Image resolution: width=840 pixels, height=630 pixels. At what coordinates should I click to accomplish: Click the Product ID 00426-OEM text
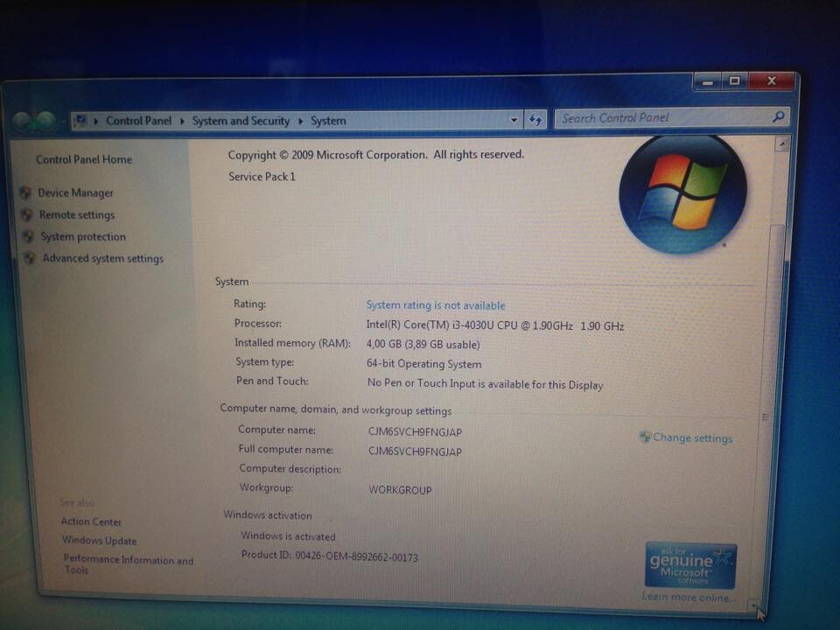click(x=330, y=556)
